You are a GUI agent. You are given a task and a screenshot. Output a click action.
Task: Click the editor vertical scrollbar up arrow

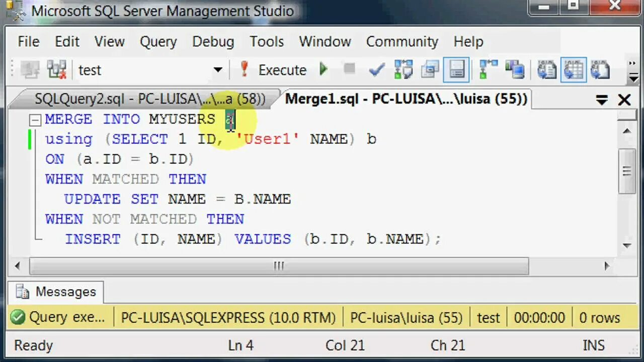(x=626, y=131)
